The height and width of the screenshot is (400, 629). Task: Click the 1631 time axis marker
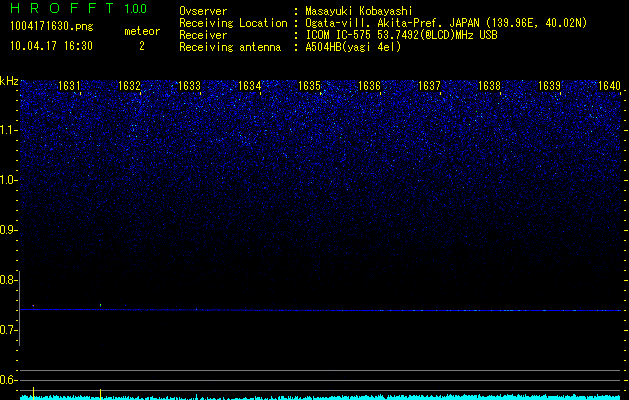[x=69, y=86]
